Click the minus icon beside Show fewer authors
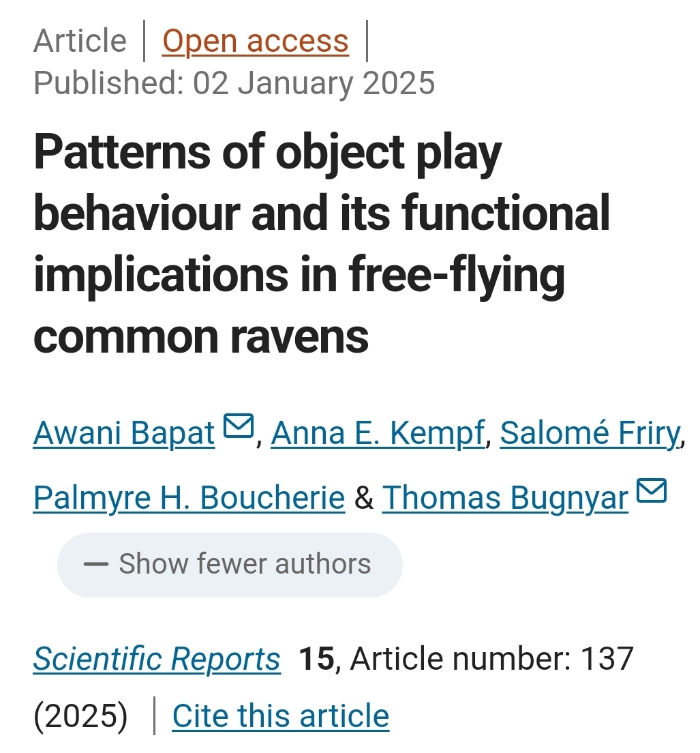This screenshot has width=700, height=753. coord(96,564)
